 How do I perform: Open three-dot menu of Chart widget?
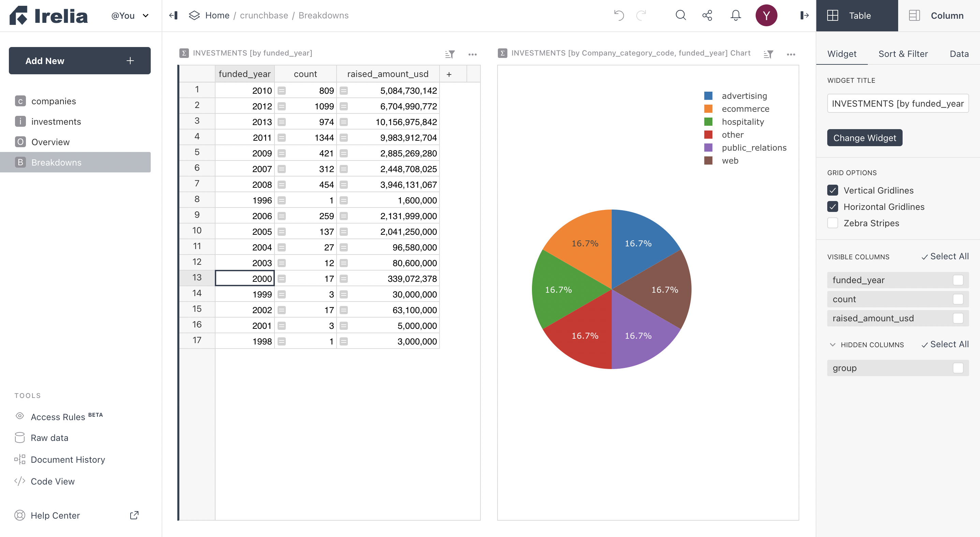[791, 54]
